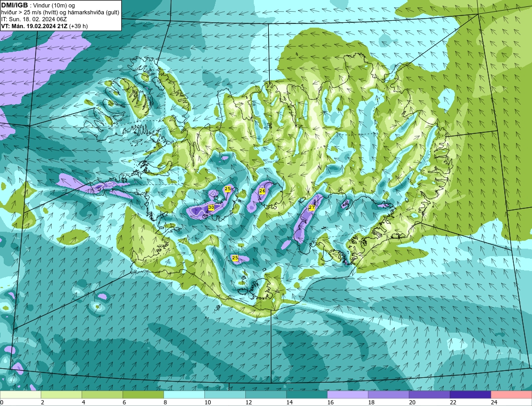
Task: Click the 'DMI/IGB : Vindur (10m) og' title line
Action: coord(38,5)
